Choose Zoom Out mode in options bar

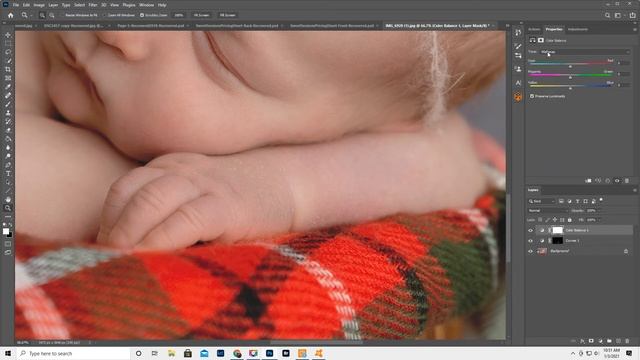point(52,15)
